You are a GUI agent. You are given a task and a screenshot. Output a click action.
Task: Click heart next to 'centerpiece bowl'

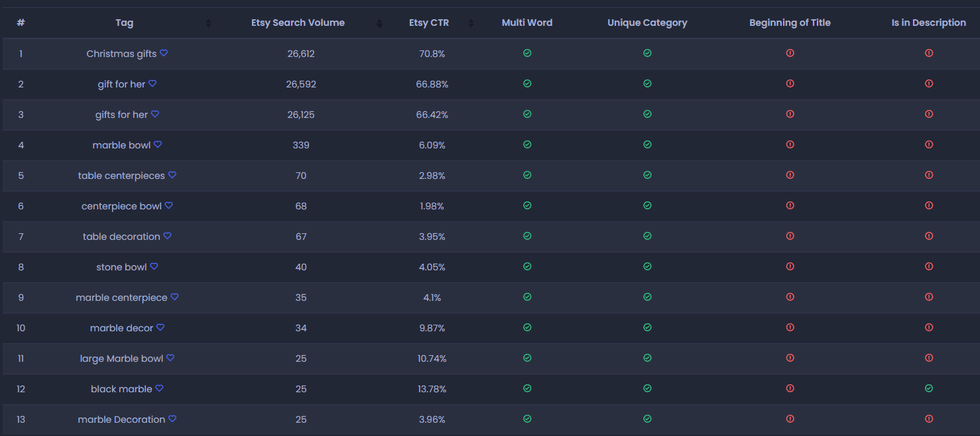click(169, 205)
